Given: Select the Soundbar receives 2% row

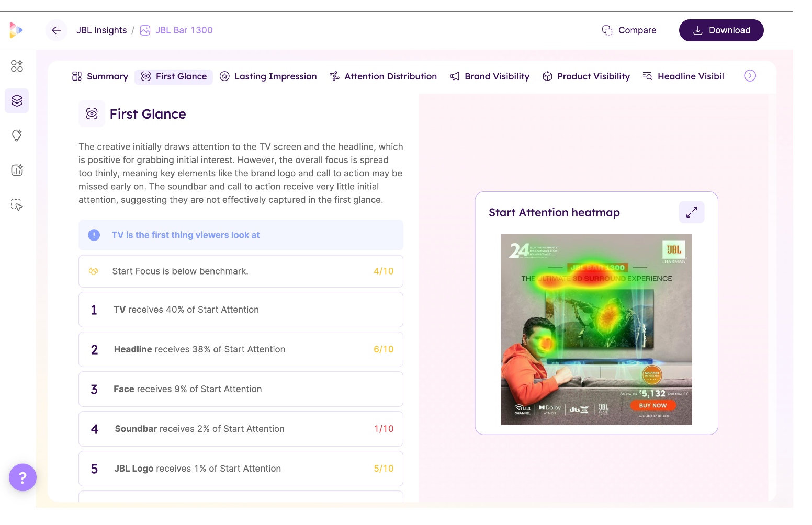Looking at the screenshot, I should (241, 429).
